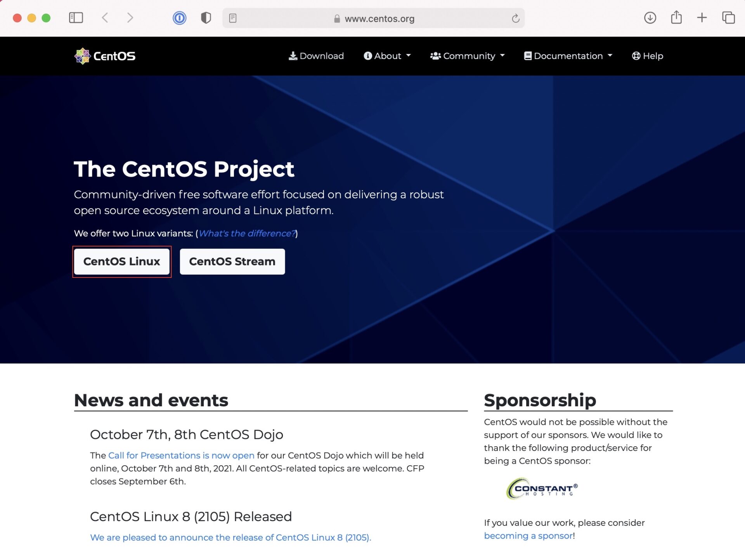Select the Download menu item
The height and width of the screenshot is (560, 745).
(x=316, y=56)
